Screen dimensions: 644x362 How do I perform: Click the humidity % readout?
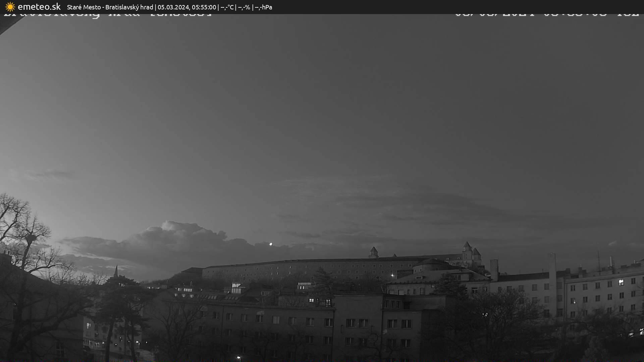point(244,7)
